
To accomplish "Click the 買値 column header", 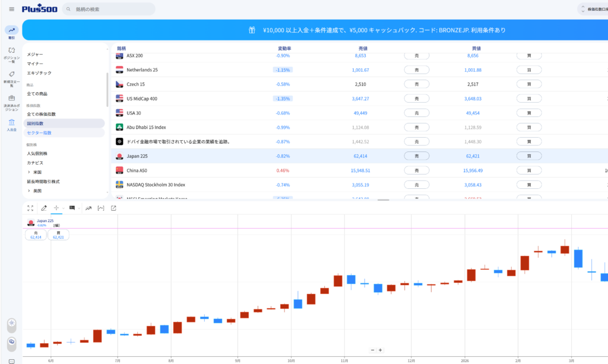I will [476, 49].
